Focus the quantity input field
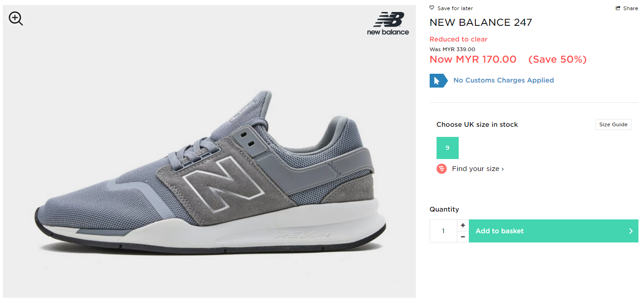The image size is (644, 301). pyautogui.click(x=443, y=231)
